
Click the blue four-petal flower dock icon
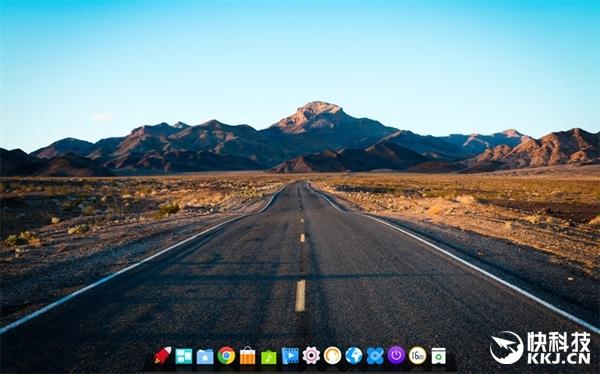pyautogui.click(x=375, y=356)
